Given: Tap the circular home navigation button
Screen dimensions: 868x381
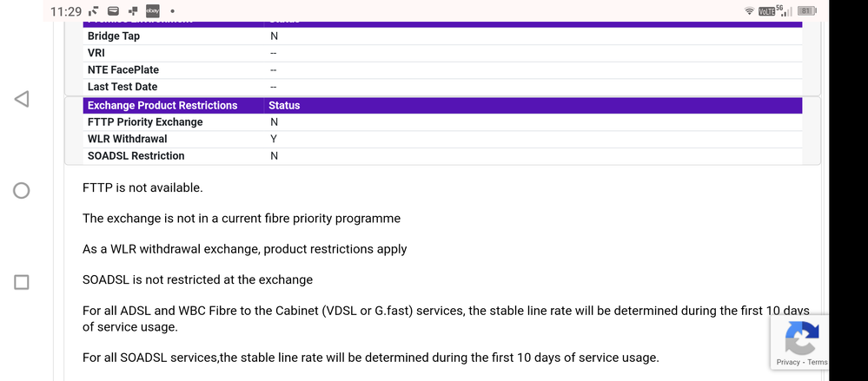Looking at the screenshot, I should click(x=22, y=191).
